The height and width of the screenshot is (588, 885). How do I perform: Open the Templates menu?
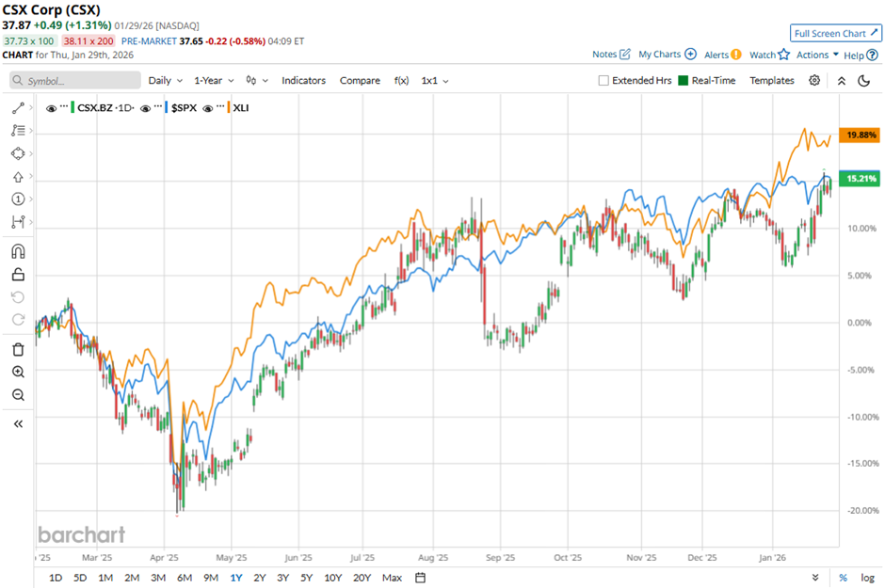(772, 81)
